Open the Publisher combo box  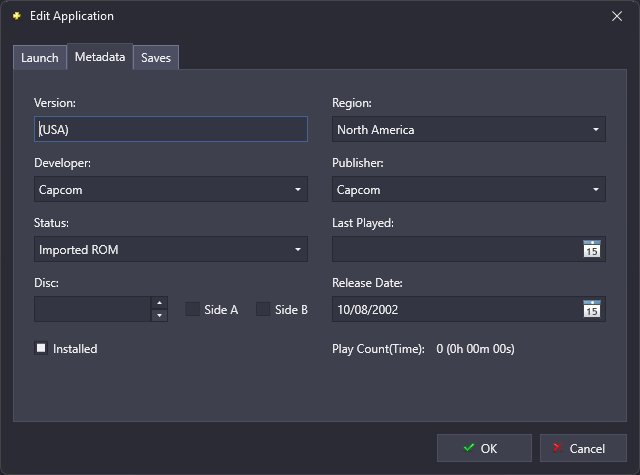point(469,189)
